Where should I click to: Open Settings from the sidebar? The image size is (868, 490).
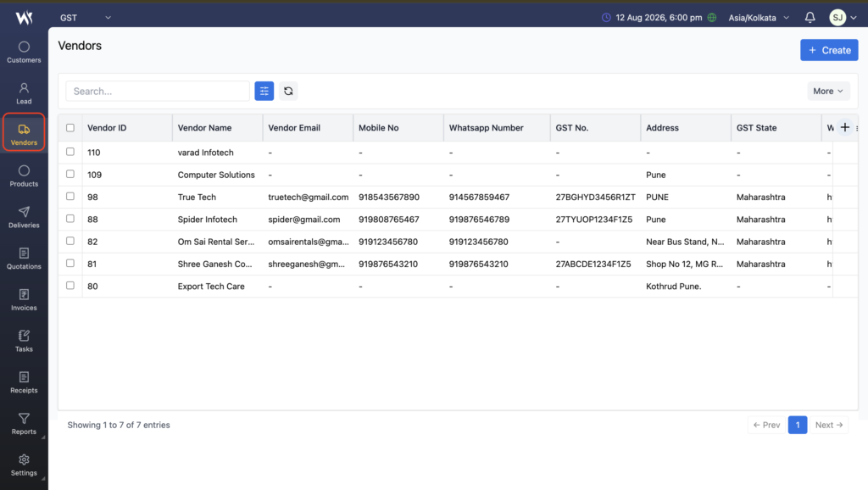(x=24, y=465)
